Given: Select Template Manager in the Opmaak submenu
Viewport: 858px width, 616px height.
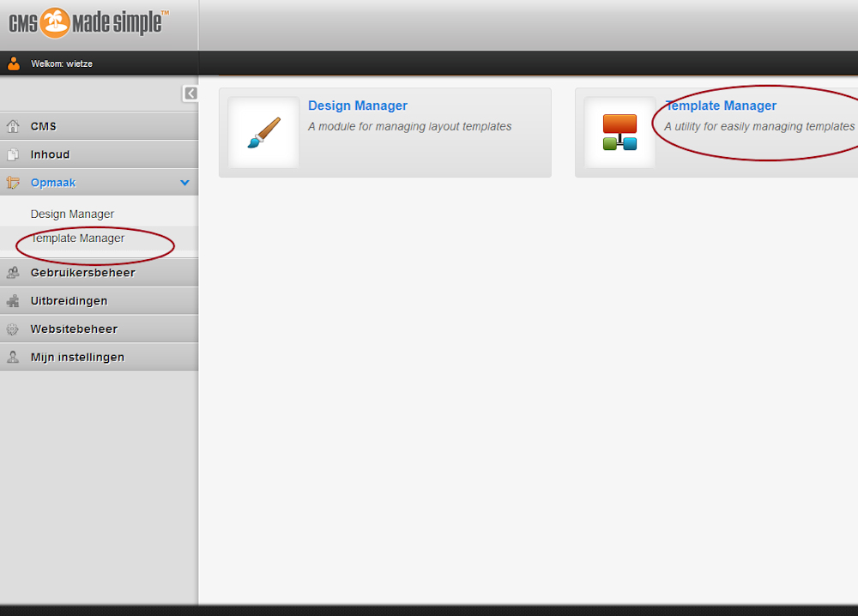Looking at the screenshot, I should point(77,239).
